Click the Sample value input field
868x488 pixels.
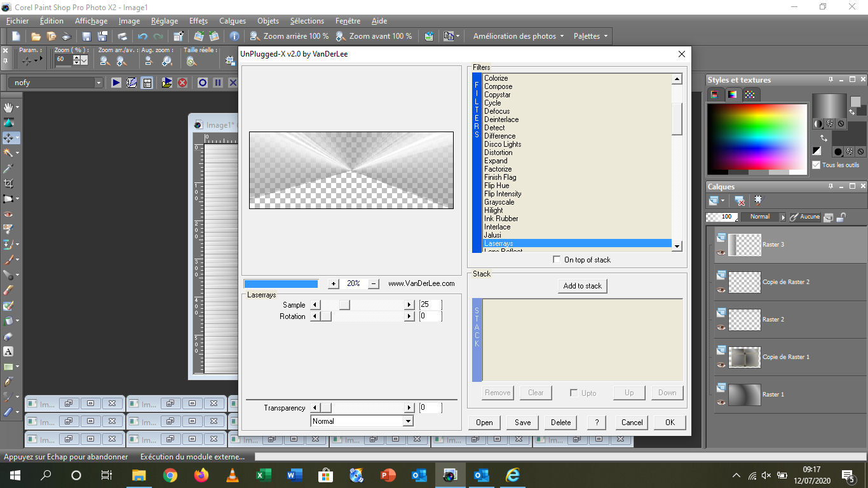(430, 305)
